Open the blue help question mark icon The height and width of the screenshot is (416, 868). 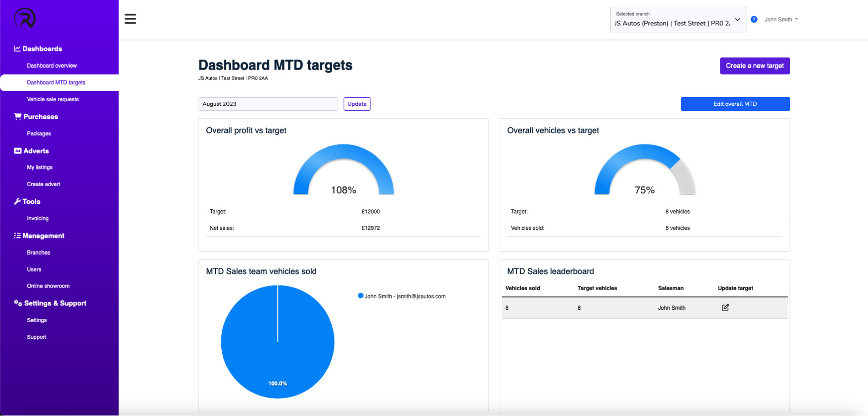pos(754,19)
